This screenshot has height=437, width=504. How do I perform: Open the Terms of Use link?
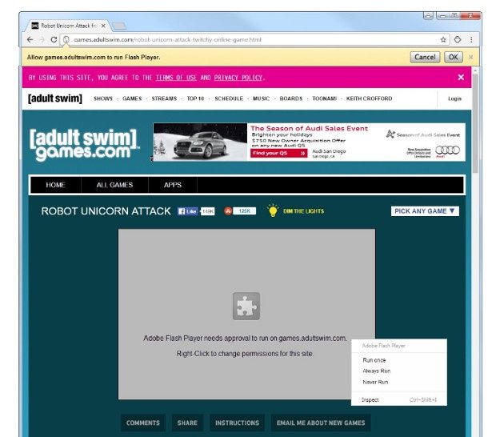point(176,78)
